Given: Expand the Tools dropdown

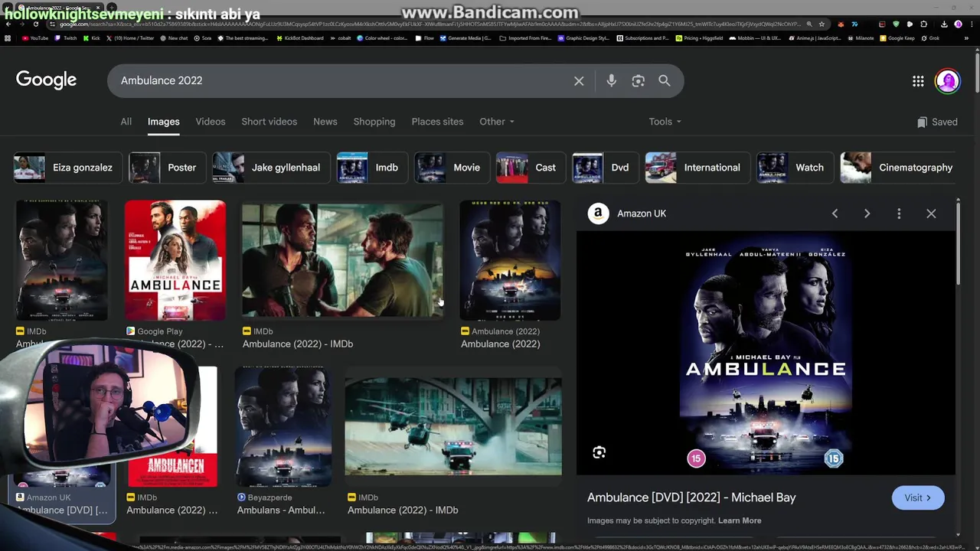Looking at the screenshot, I should (x=665, y=122).
